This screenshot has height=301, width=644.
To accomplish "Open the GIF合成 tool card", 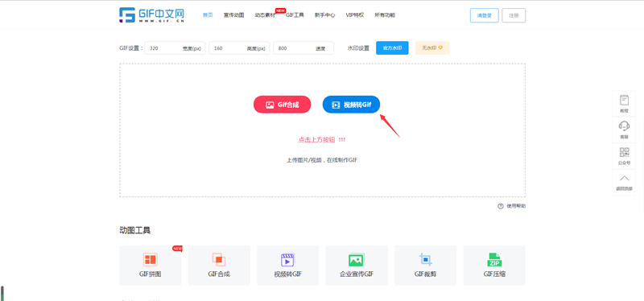I will point(219,266).
